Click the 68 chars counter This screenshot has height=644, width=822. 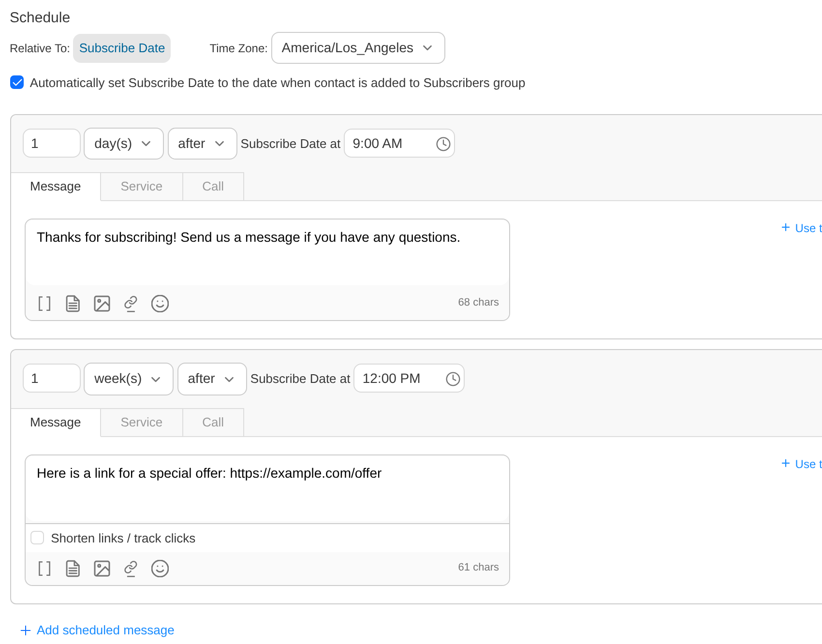[478, 302]
